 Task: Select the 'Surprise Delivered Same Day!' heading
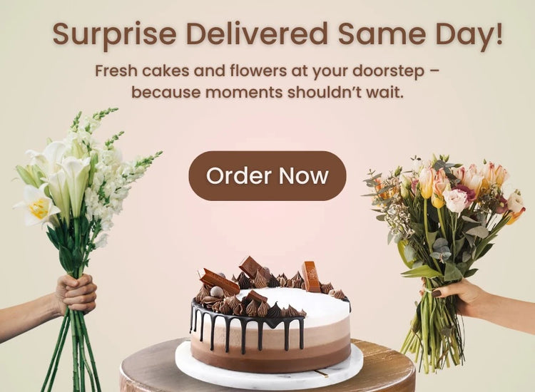277,34
